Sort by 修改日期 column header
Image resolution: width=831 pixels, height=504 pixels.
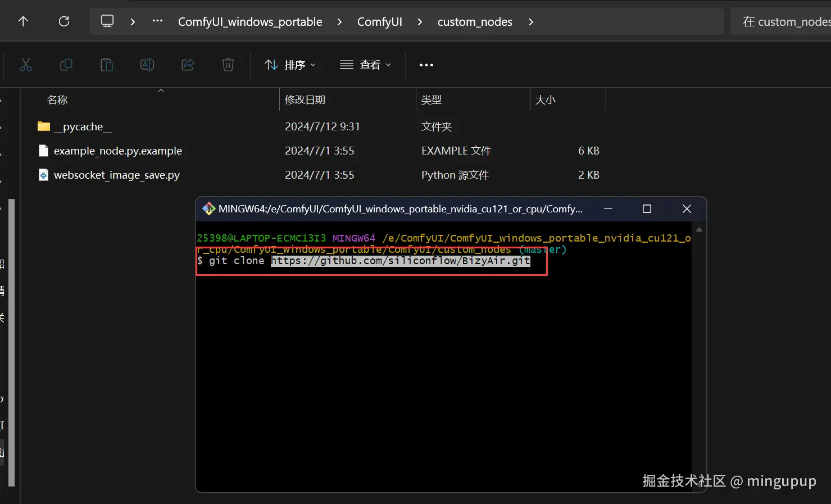(305, 99)
